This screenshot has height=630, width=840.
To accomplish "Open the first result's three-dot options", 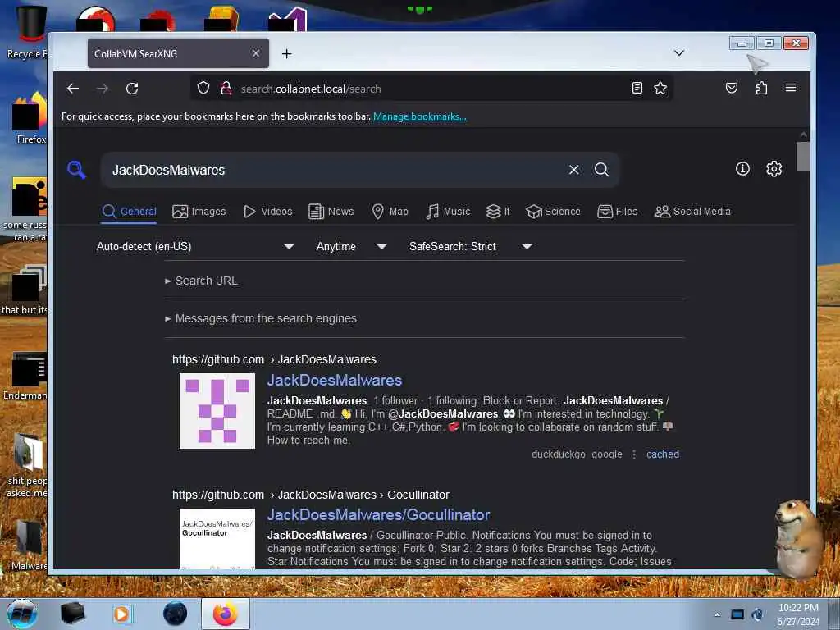I will coord(634,454).
